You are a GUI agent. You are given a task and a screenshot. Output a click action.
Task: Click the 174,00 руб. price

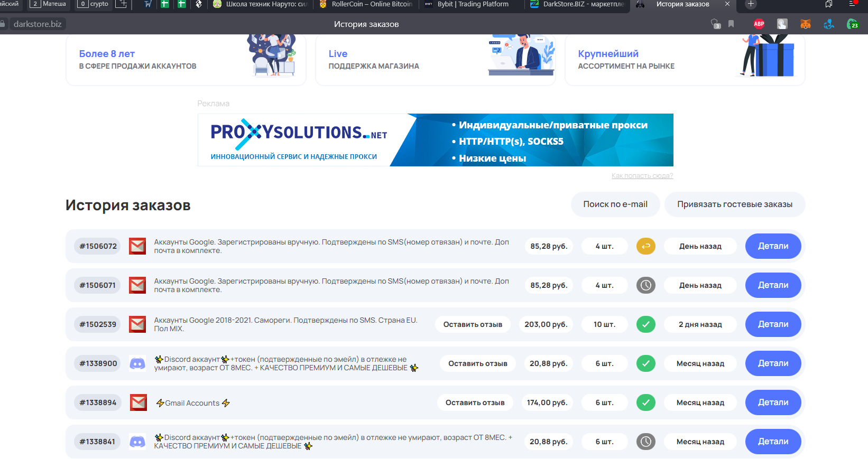547,402
